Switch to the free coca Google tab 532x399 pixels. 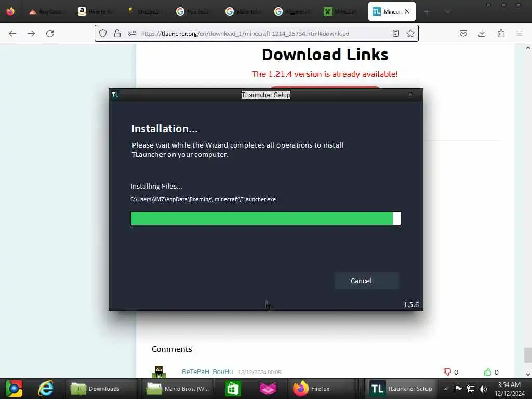point(193,11)
